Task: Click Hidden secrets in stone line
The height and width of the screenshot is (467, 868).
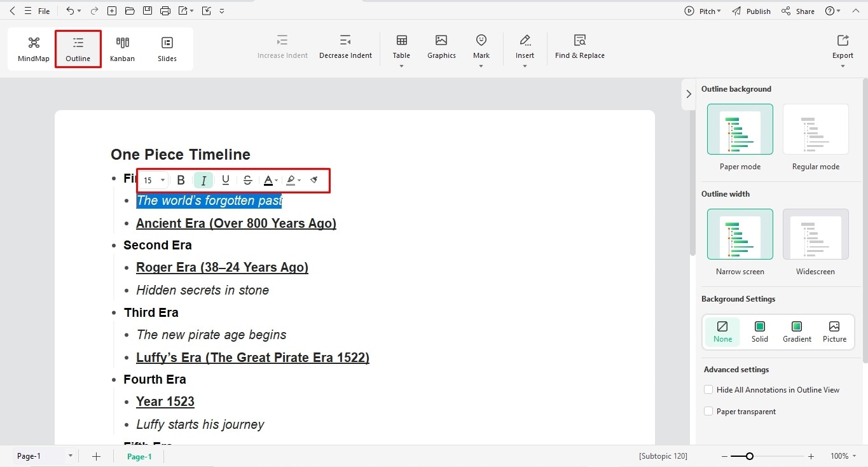Action: click(202, 290)
